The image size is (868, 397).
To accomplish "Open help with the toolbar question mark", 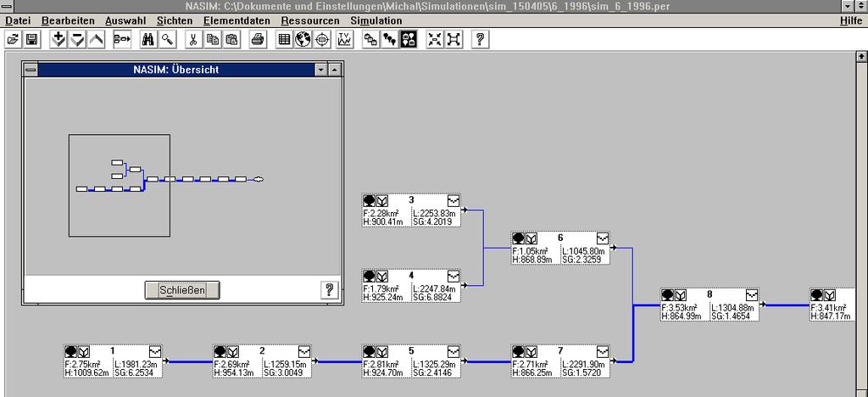I will [x=480, y=39].
